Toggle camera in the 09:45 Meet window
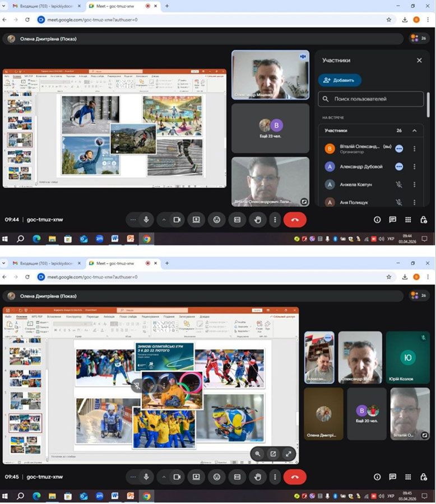Screen dimensions: 436x504 (x=177, y=477)
